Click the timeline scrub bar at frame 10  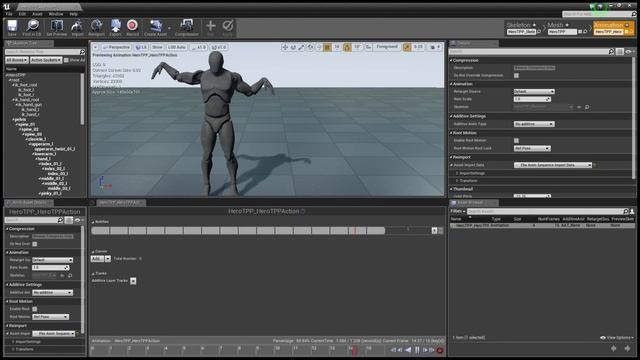click(x=277, y=349)
